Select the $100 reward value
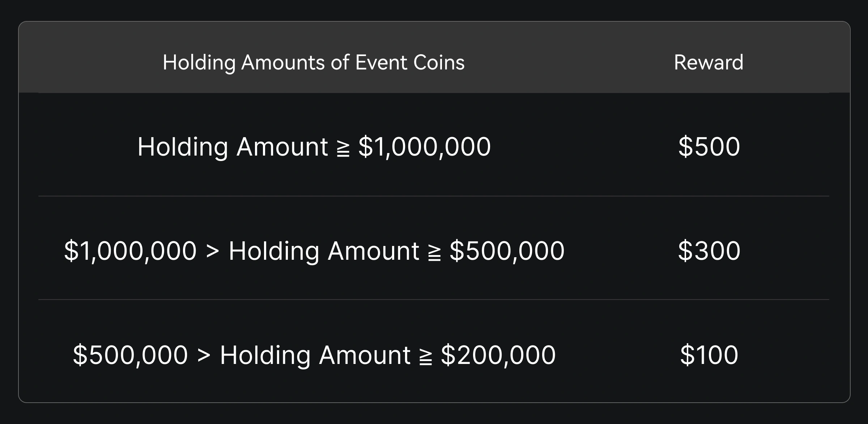The width and height of the screenshot is (868, 424). (709, 355)
